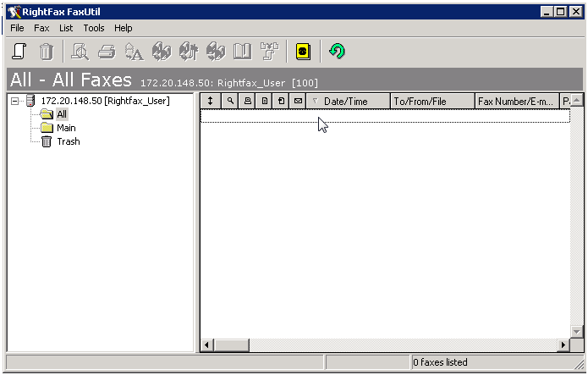
Task: Open the File menu
Action: point(17,28)
